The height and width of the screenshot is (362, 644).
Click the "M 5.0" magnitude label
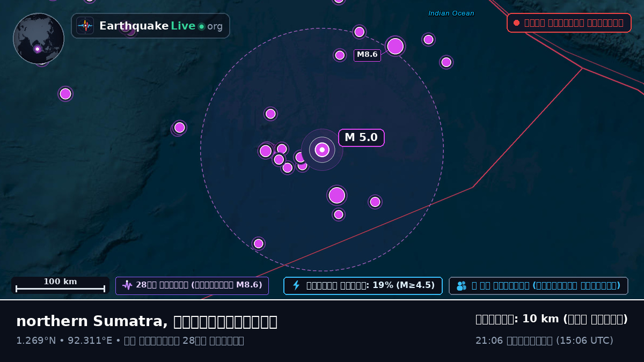[x=361, y=138]
